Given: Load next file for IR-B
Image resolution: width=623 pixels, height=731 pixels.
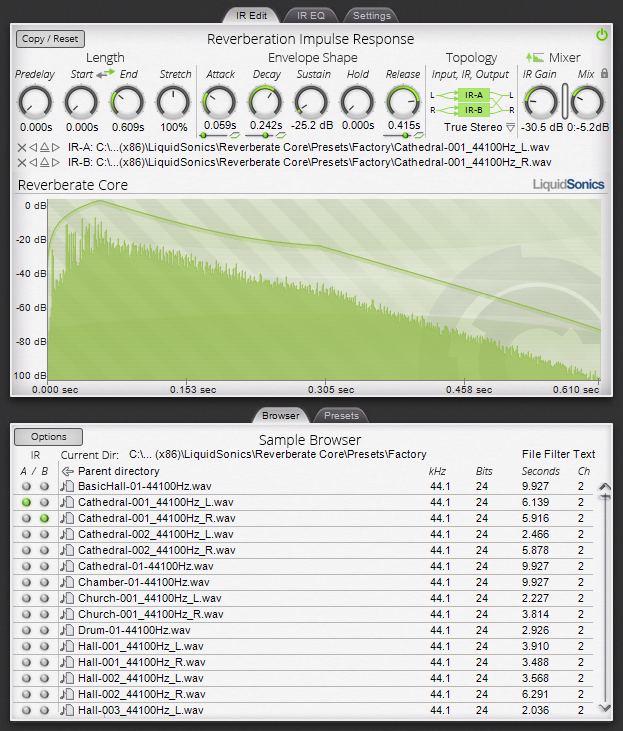Looking at the screenshot, I should click(56, 163).
